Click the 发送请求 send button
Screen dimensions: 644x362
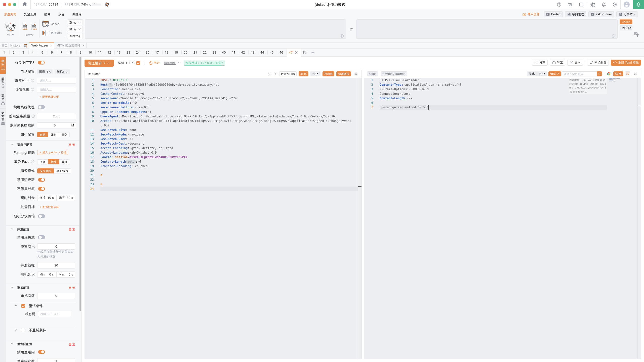[x=99, y=63]
